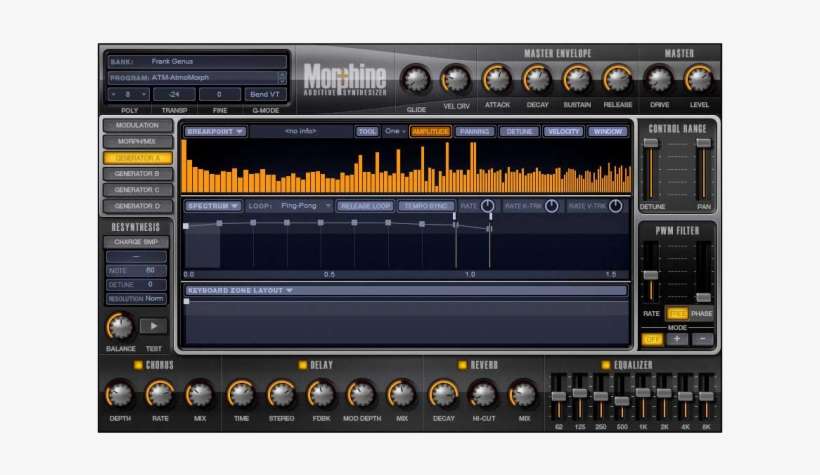
Task: Switch to the Morph/Mix page
Action: click(138, 142)
